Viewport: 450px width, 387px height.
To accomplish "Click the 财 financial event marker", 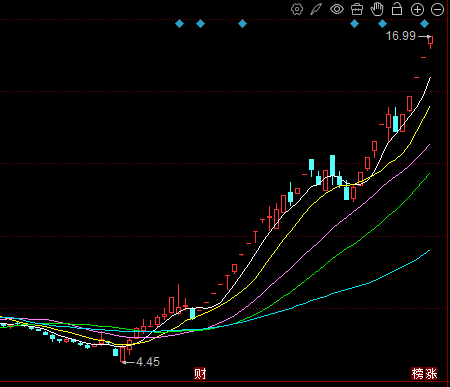I will point(200,374).
